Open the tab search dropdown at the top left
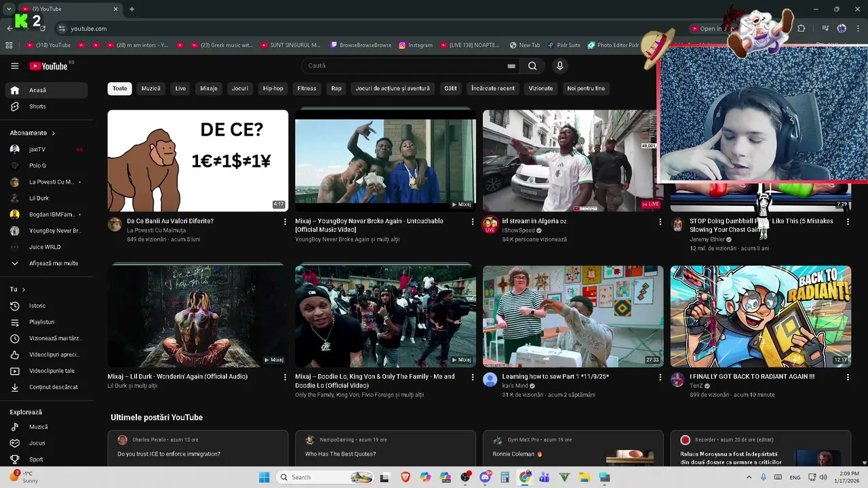868x488 pixels. (x=9, y=9)
